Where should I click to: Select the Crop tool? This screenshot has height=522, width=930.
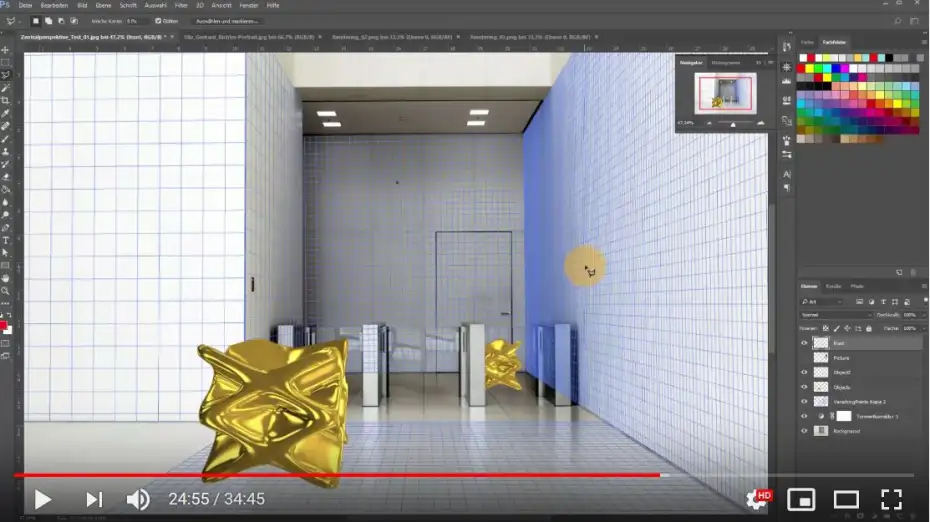click(x=5, y=100)
